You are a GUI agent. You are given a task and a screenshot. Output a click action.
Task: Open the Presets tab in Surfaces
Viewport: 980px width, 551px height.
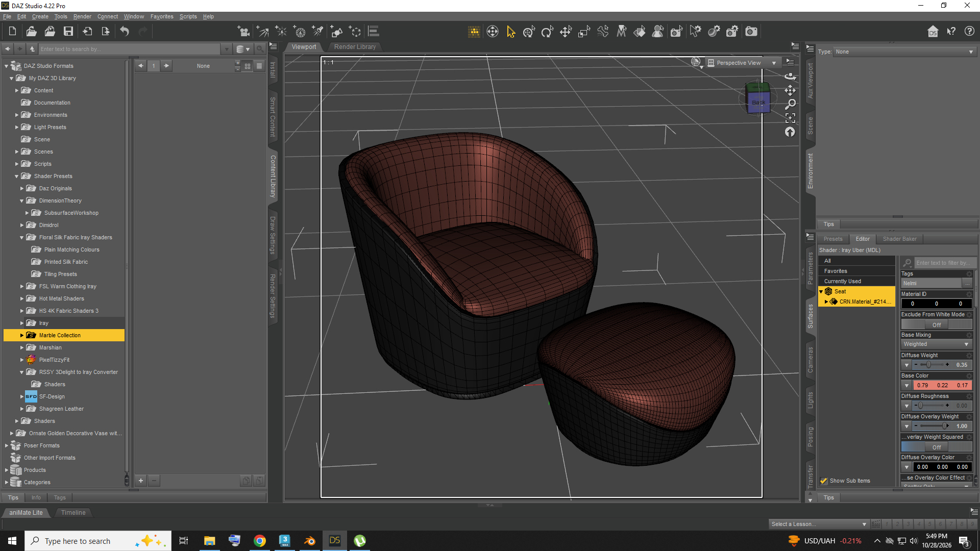[833, 239]
